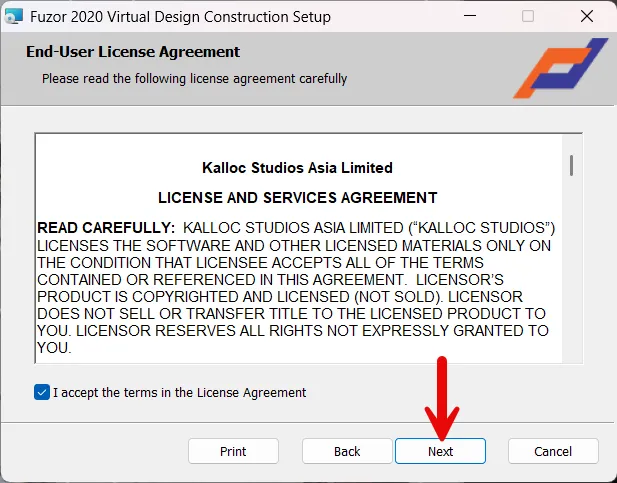Click the 'I accept the terms' label text
Screen dimensions: 617x483
[180, 392]
